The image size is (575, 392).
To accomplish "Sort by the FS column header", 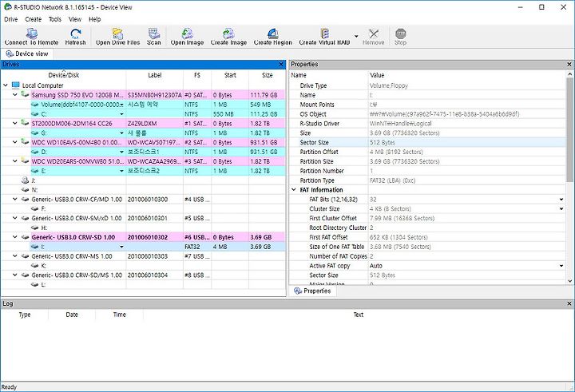I will click(197, 75).
